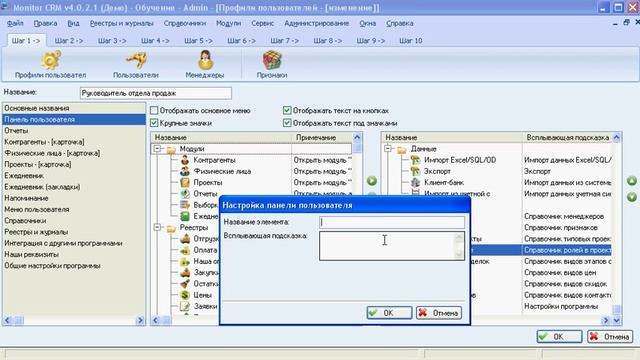Select Напоминание in the left list

73,198
